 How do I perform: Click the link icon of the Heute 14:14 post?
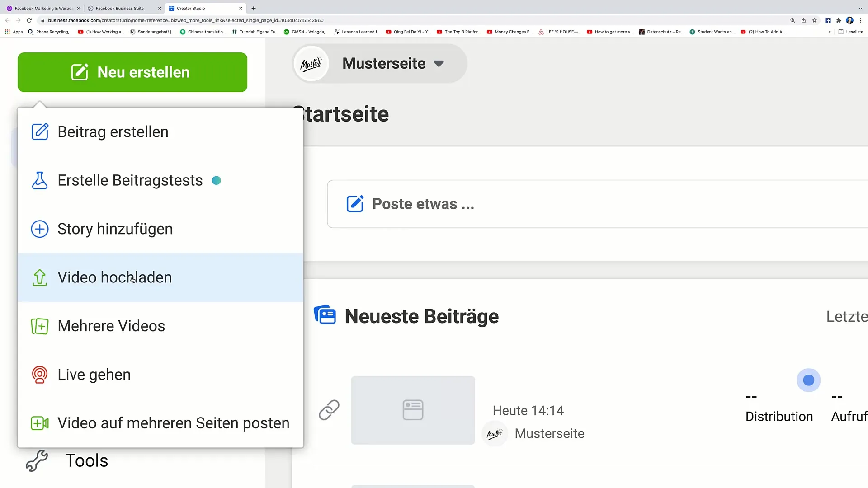[329, 410]
